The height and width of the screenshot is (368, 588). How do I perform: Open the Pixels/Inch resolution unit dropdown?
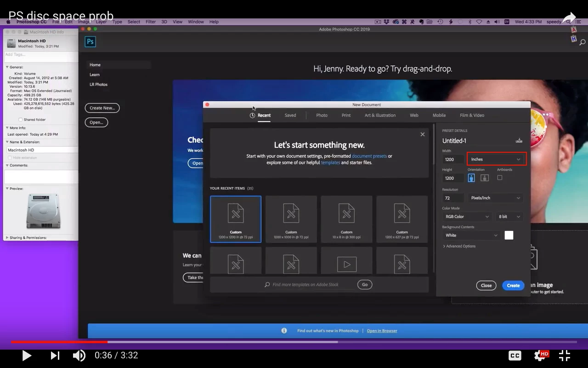pyautogui.click(x=496, y=198)
